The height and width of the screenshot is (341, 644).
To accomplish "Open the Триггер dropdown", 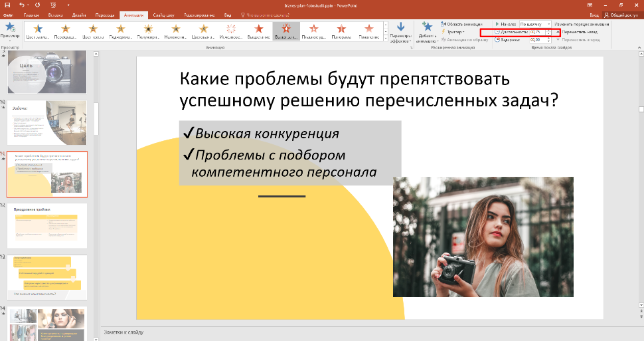I will 453,32.
